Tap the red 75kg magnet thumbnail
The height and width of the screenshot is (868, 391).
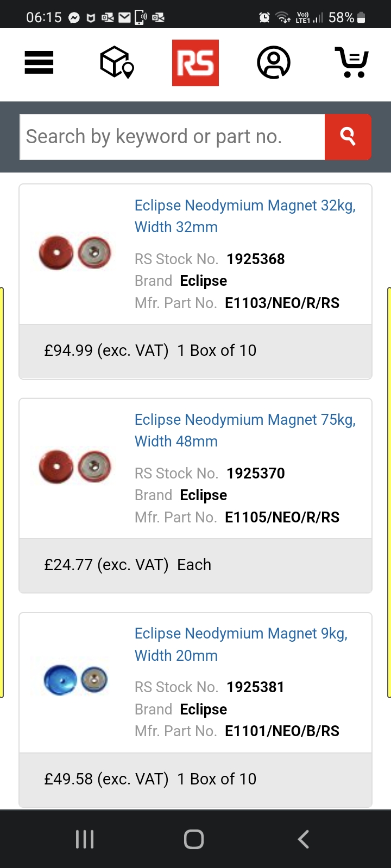75,467
